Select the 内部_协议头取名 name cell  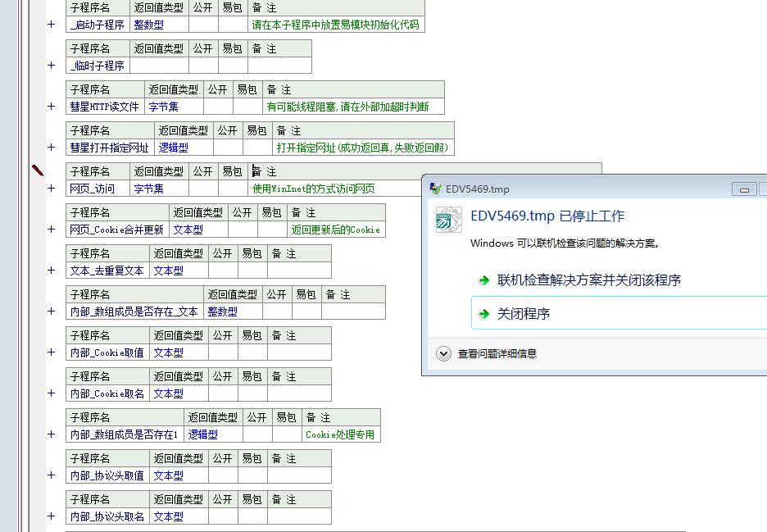pos(107,516)
